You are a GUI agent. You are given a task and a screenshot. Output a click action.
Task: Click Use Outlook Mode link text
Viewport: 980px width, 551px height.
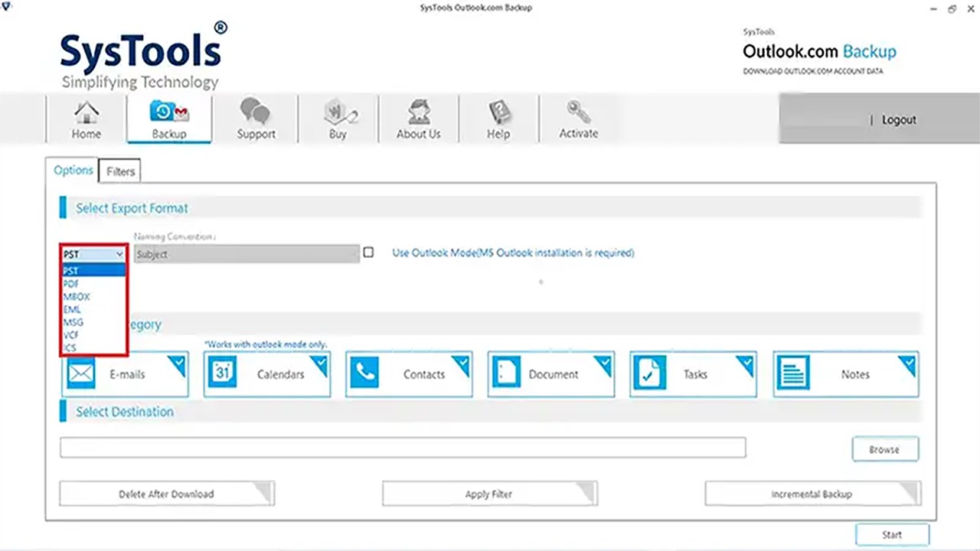(x=513, y=253)
